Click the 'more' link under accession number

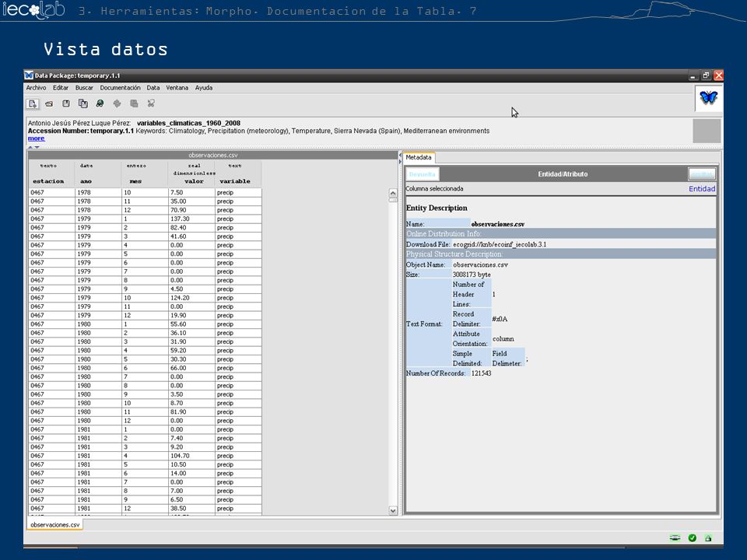37,138
